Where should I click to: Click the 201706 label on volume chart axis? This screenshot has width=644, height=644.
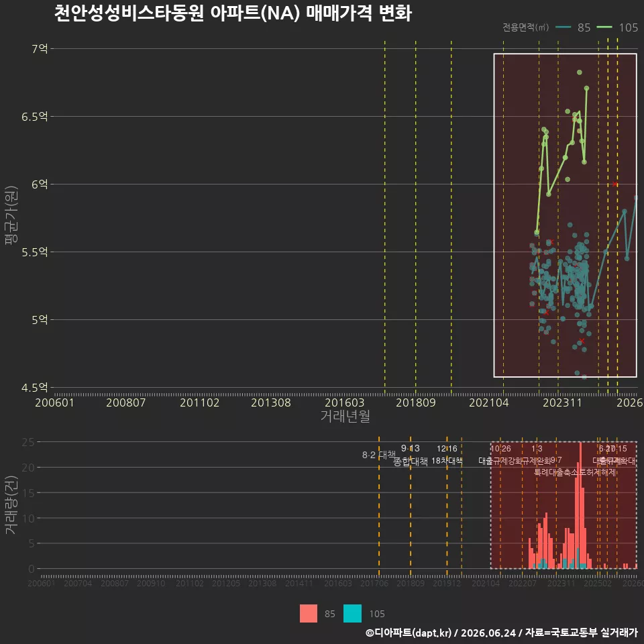click(374, 583)
